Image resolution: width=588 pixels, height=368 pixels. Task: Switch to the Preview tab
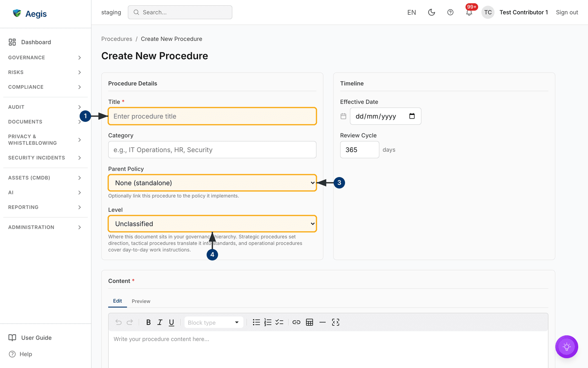(141, 301)
